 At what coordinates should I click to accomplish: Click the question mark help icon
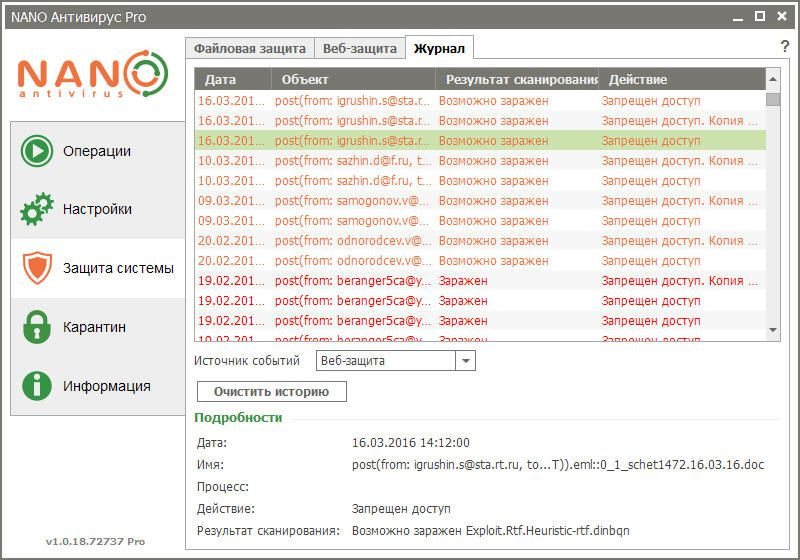(785, 46)
